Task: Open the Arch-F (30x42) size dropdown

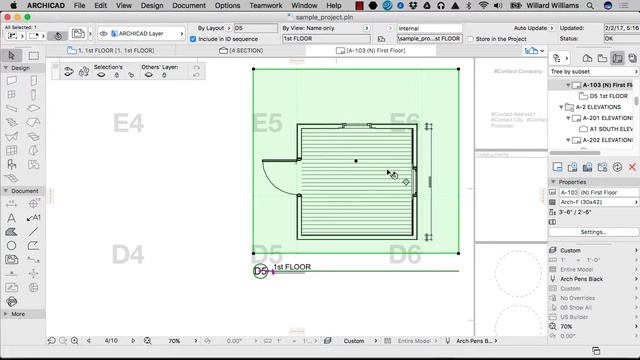Action: [598, 202]
